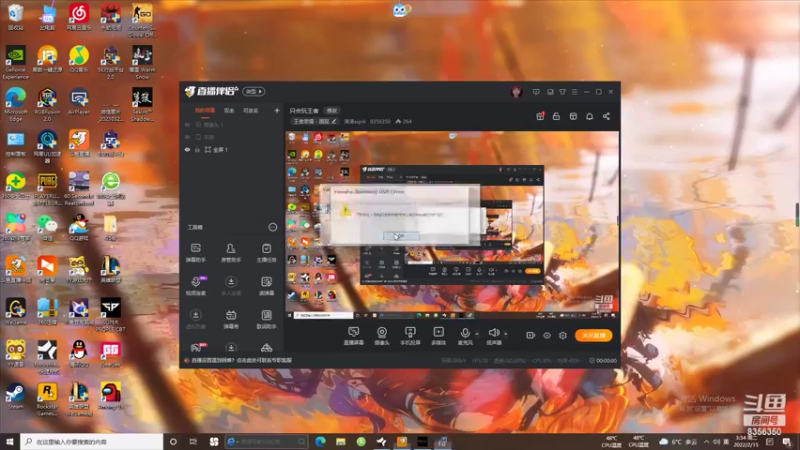Toggle the speaker in bottom toolbar

coord(493,336)
